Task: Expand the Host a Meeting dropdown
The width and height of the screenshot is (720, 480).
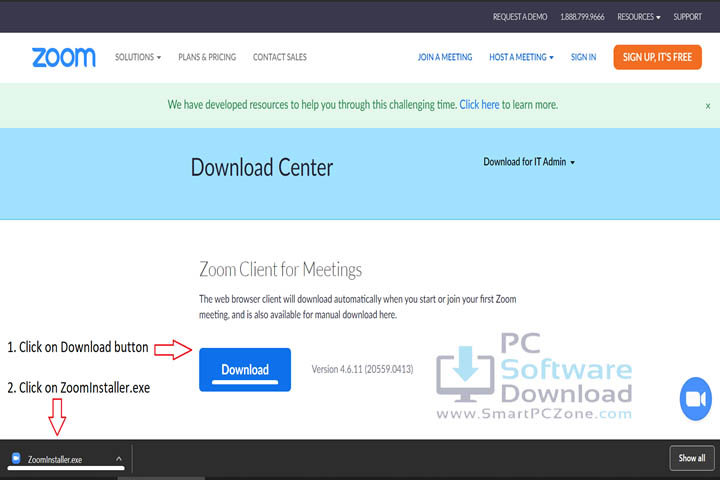Action: click(x=521, y=57)
